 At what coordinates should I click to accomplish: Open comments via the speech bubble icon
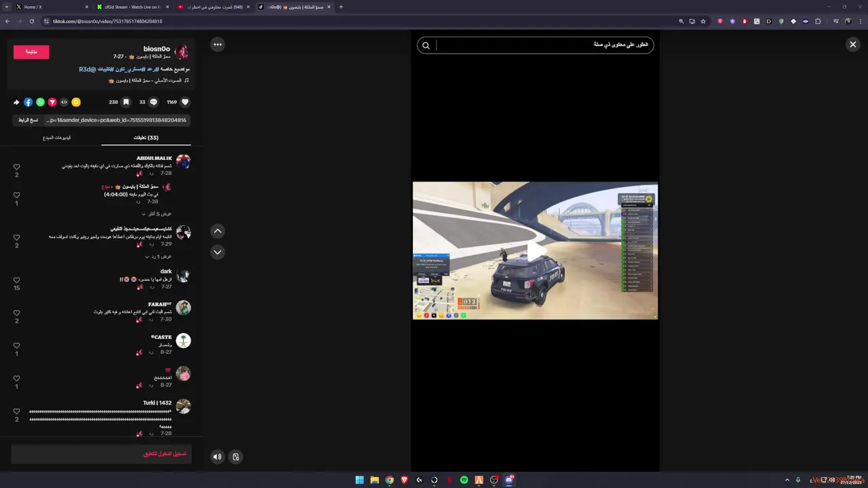point(153,102)
